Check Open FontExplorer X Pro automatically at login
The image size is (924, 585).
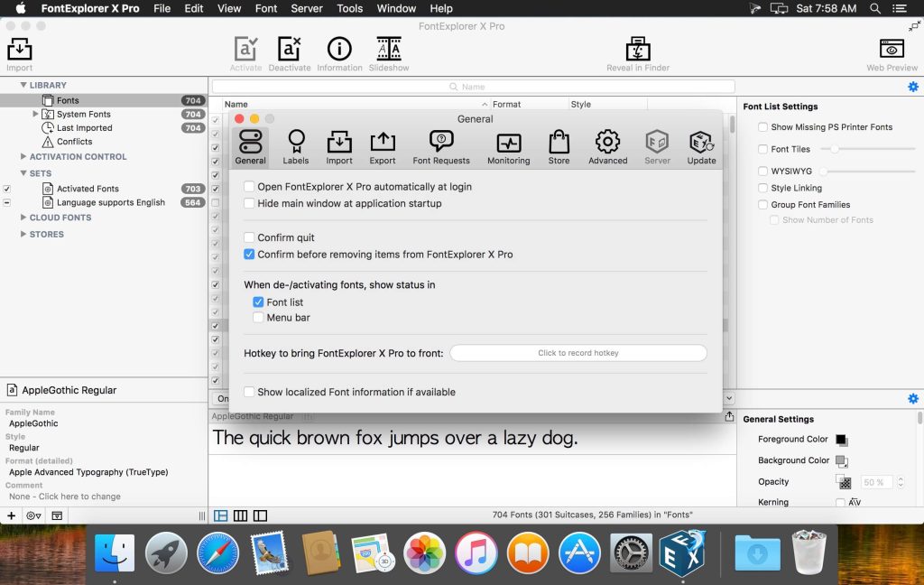tap(250, 187)
